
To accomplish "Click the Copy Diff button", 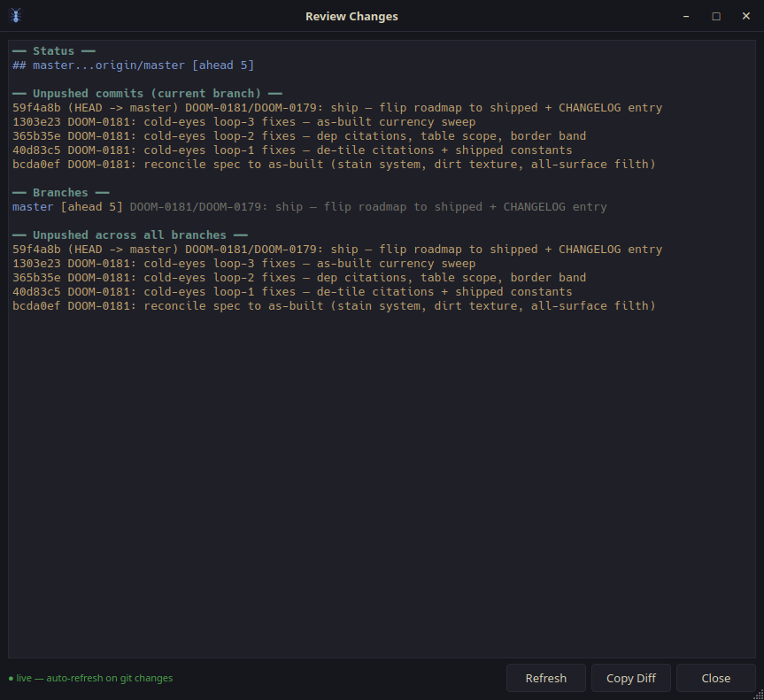I will tap(630, 678).
